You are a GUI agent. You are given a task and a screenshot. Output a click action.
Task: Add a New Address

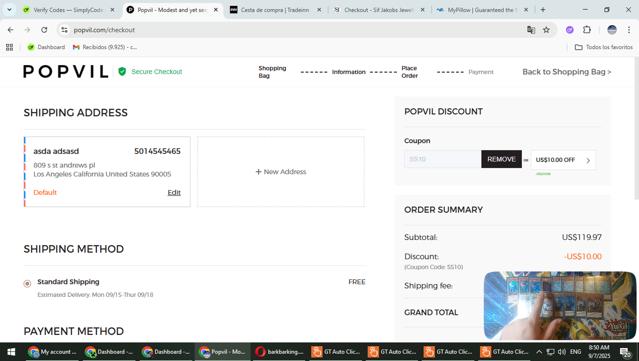coord(281,172)
